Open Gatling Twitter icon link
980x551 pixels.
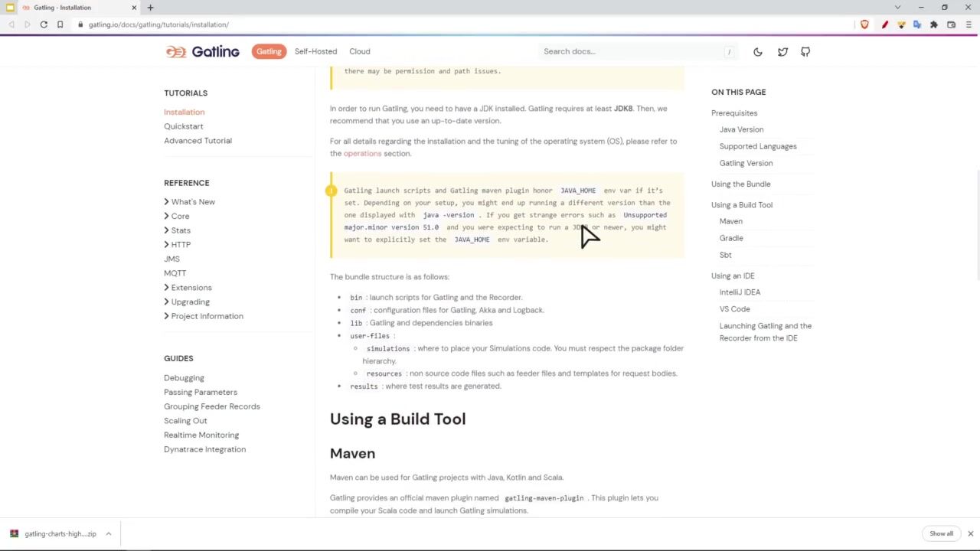[782, 51]
